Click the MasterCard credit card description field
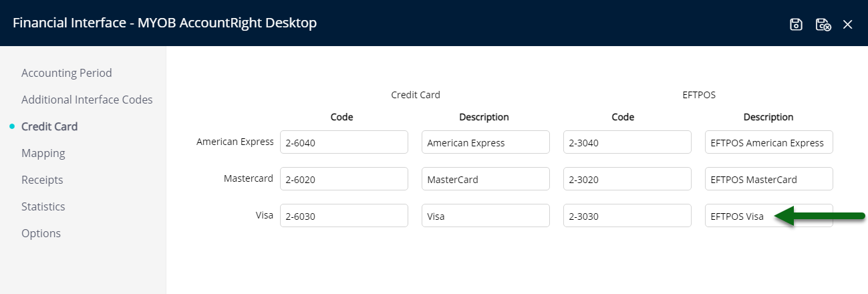 [x=486, y=178]
